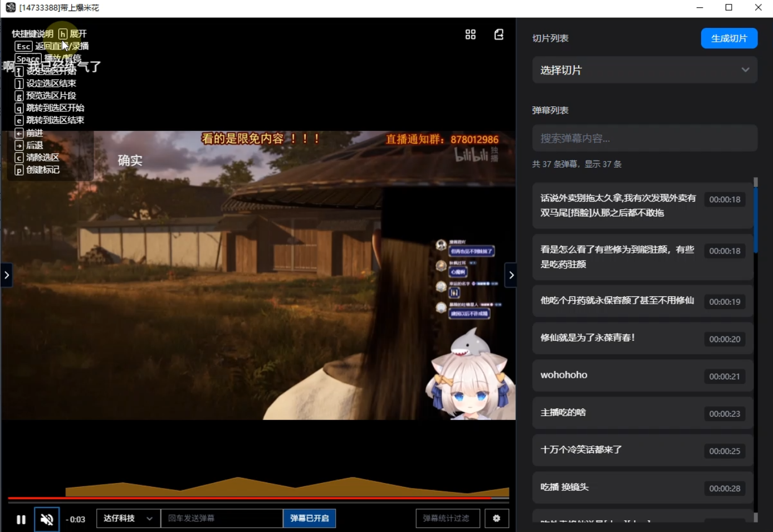Click the Esc key icon for 返回直播/录播
Image resolution: width=773 pixels, height=532 pixels.
[x=23, y=46]
